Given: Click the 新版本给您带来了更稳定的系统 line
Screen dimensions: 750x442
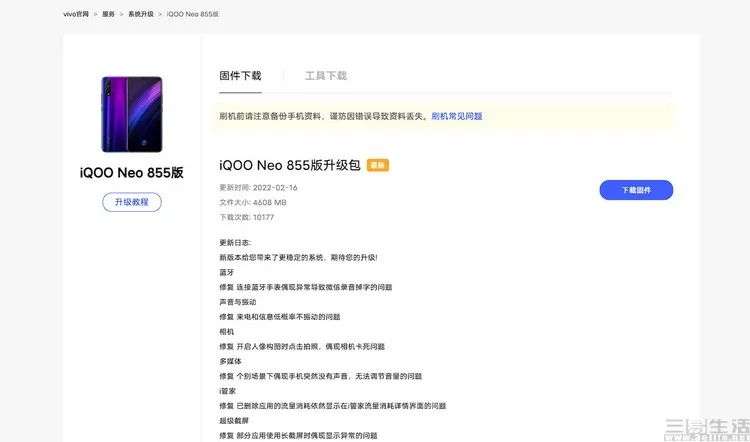Looking at the screenshot, I should coord(298,257).
